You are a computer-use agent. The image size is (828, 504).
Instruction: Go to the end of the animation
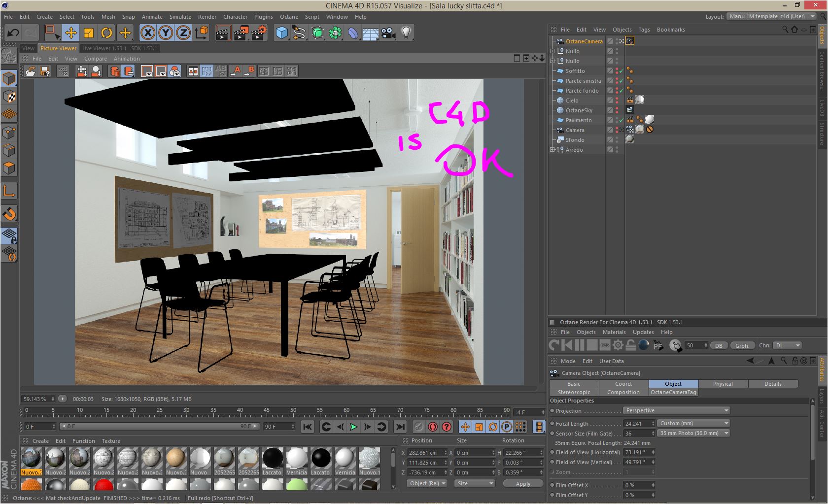[x=400, y=427]
